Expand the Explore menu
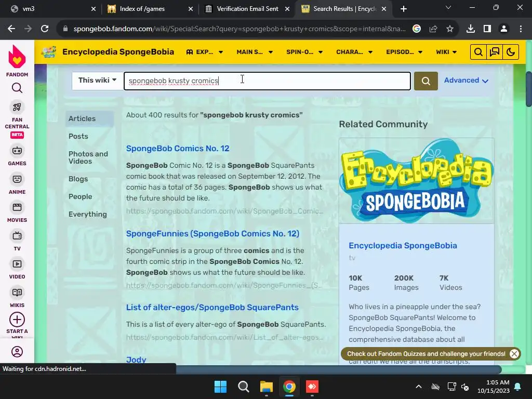Image resolution: width=532 pixels, height=399 pixels. 205,52
